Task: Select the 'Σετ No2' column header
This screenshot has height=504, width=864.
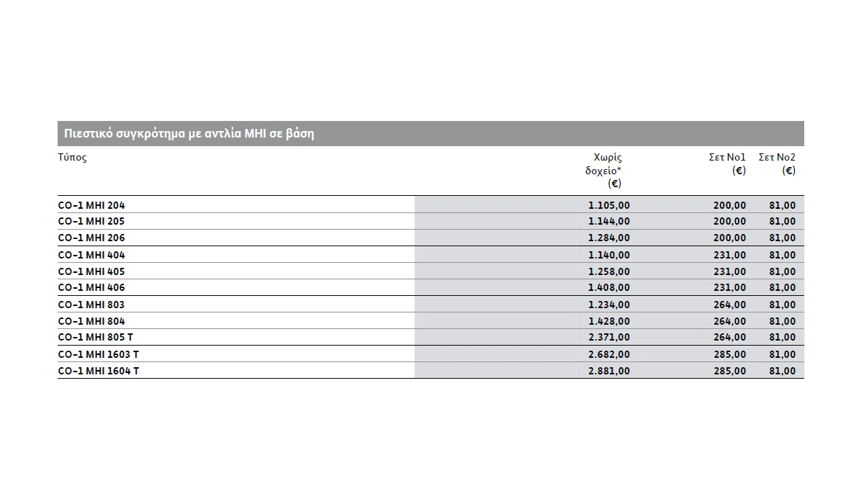Action: tap(777, 163)
